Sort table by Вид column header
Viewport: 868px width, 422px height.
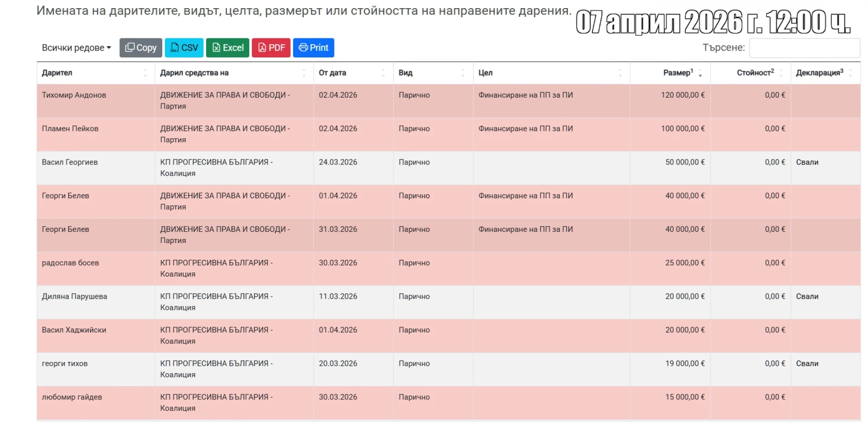coord(406,73)
